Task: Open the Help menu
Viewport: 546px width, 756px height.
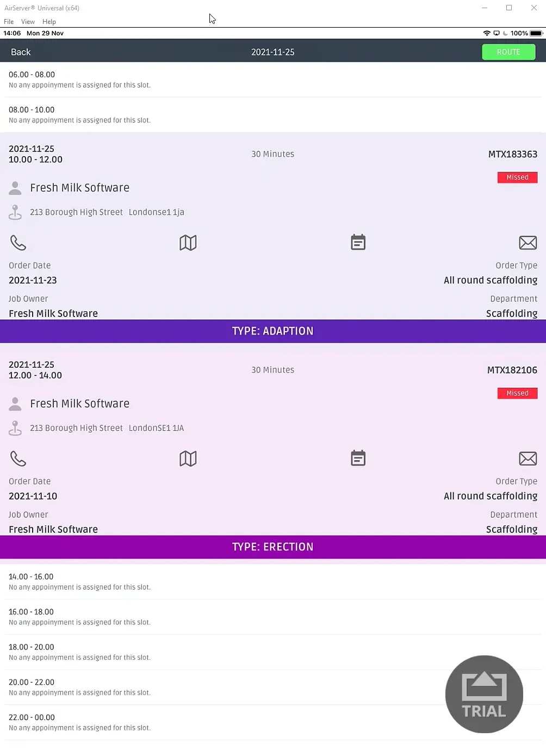Action: click(49, 22)
